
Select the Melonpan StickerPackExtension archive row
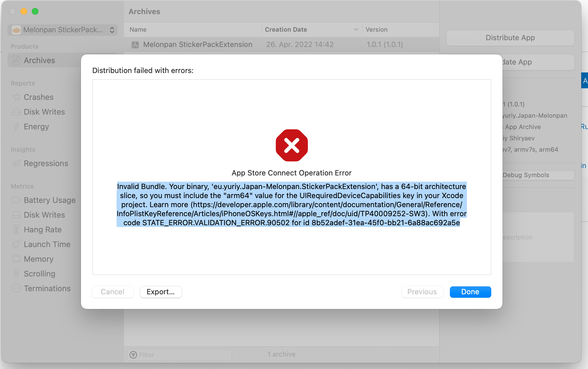pos(282,44)
